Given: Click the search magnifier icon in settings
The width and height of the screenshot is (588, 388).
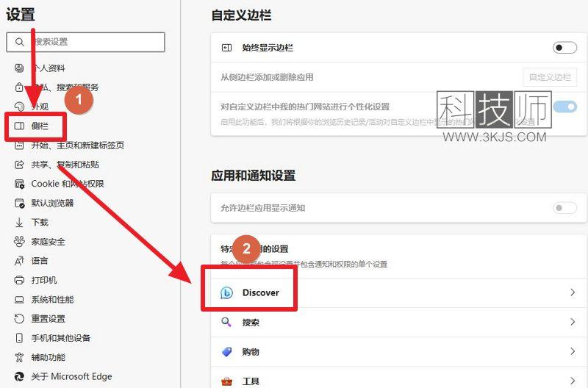Looking at the screenshot, I should pyautogui.click(x=20, y=42).
